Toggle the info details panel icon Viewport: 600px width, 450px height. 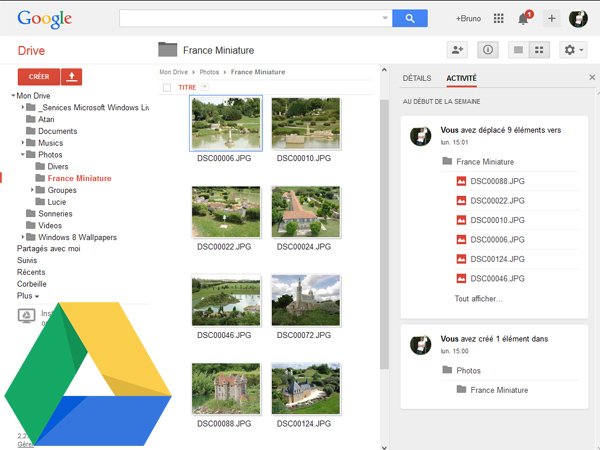488,50
